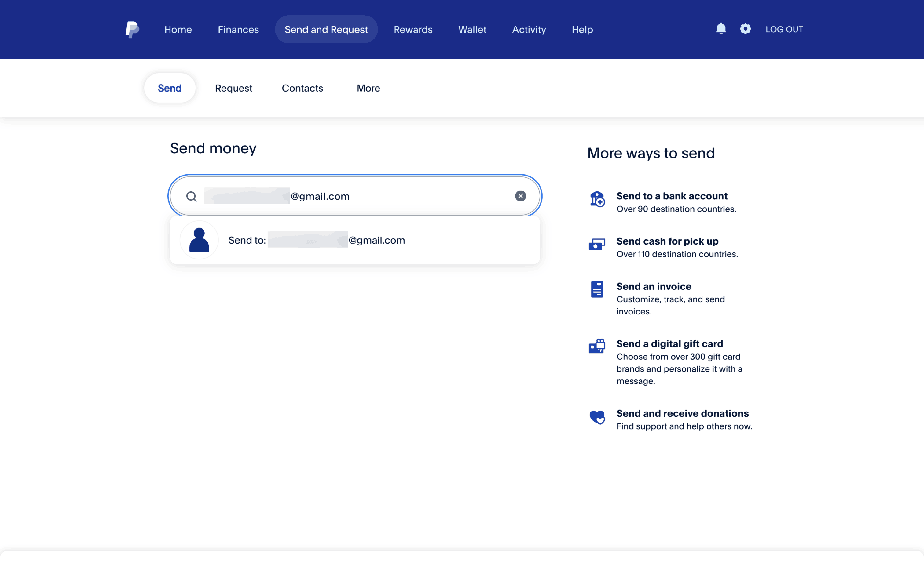Click inside the recipient email field
The width and height of the screenshot is (924, 577).
pyautogui.click(x=420, y=196)
